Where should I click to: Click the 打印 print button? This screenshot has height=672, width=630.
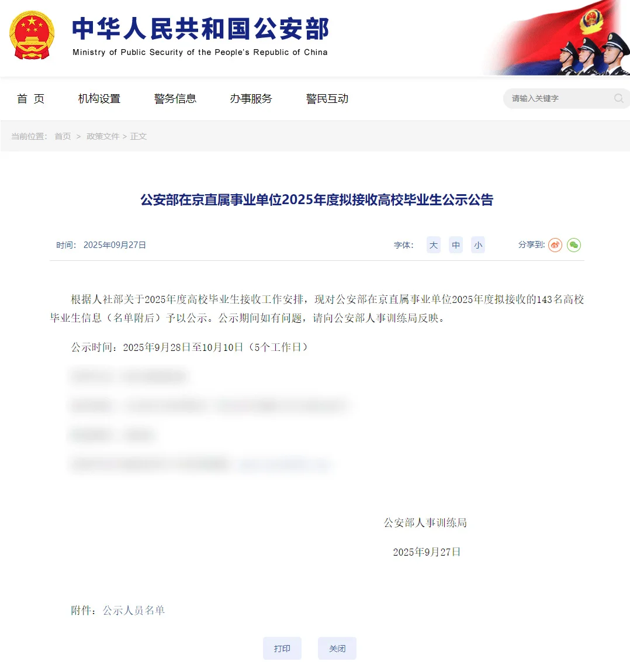[x=282, y=649]
